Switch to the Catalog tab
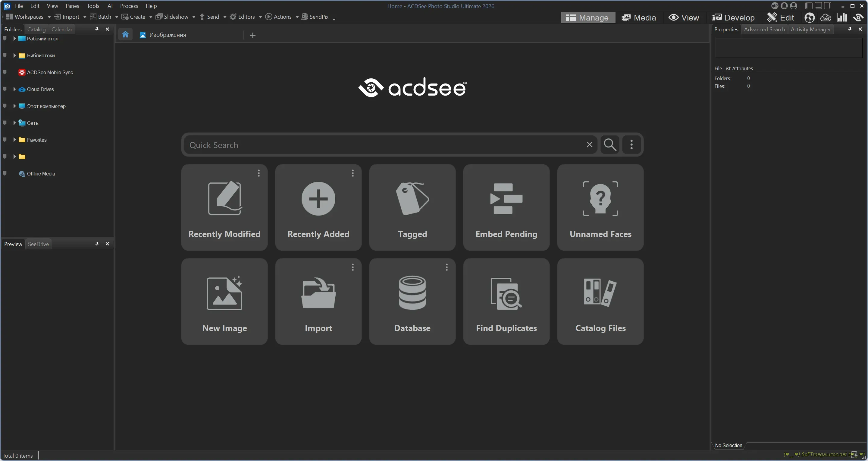The height and width of the screenshot is (461, 868). (x=36, y=29)
